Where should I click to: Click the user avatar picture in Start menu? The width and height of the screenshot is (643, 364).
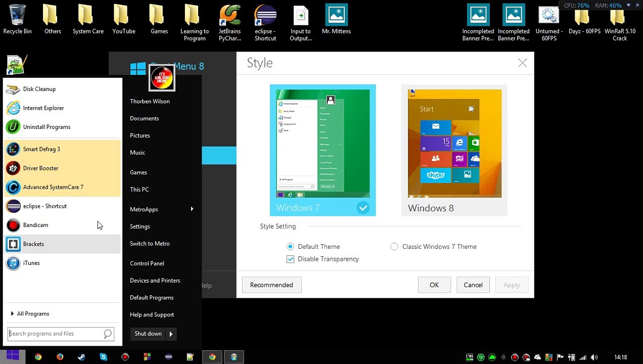point(162,78)
